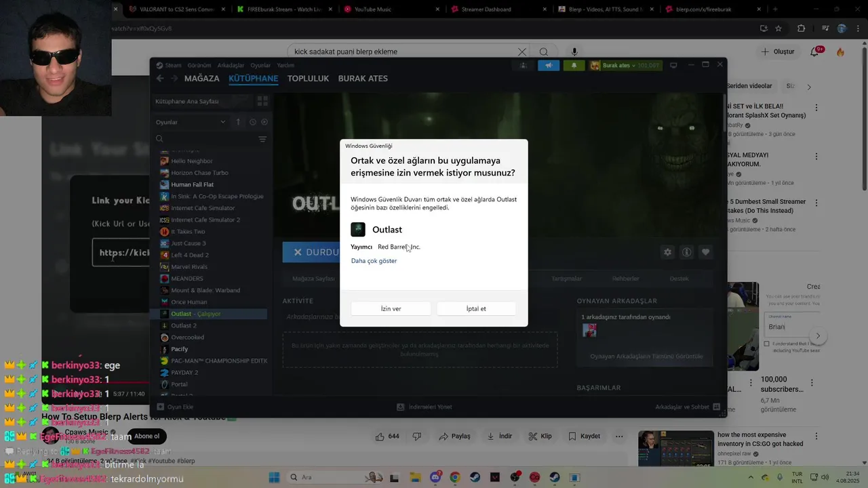Click the Steam forward navigation arrow
Screen dimensions: 868x488
coord(175,79)
